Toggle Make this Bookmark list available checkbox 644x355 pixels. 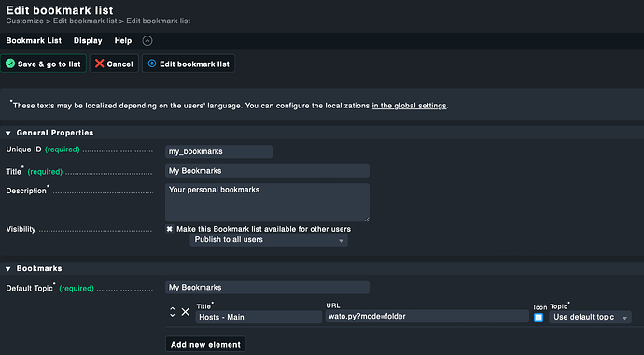click(169, 229)
